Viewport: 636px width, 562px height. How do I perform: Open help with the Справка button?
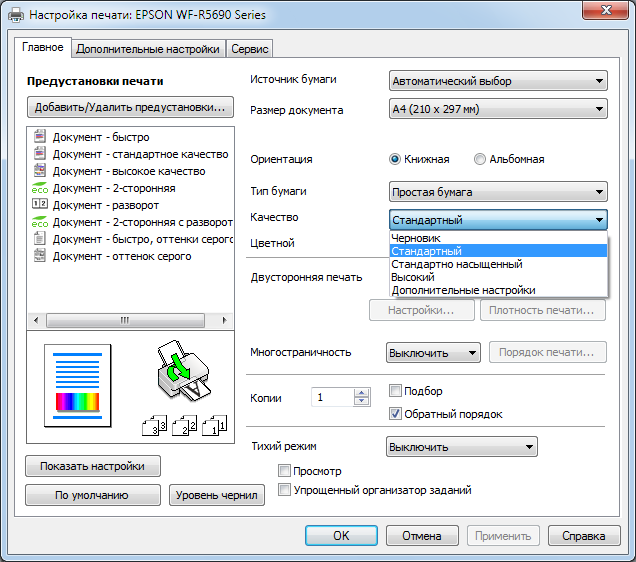(584, 536)
